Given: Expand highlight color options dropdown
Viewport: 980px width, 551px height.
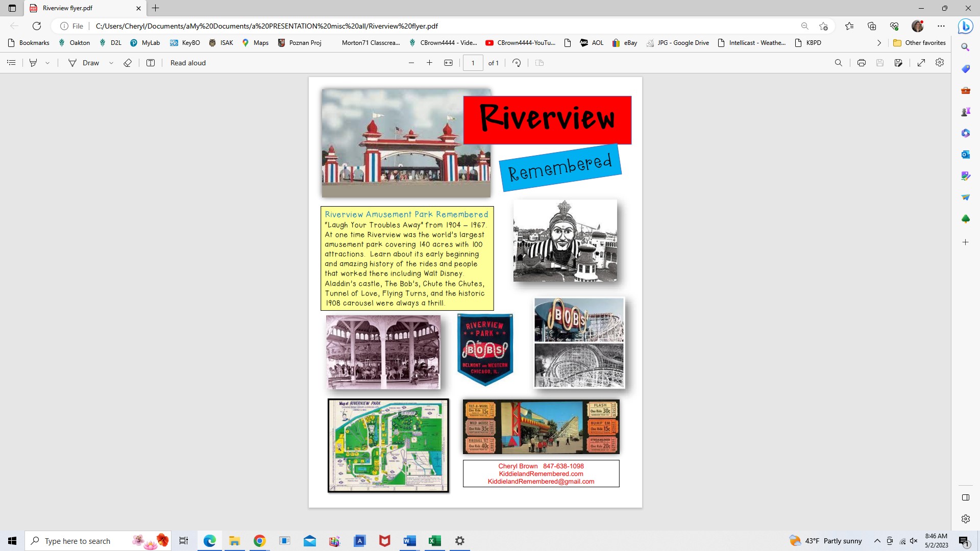Looking at the screenshot, I should (47, 63).
